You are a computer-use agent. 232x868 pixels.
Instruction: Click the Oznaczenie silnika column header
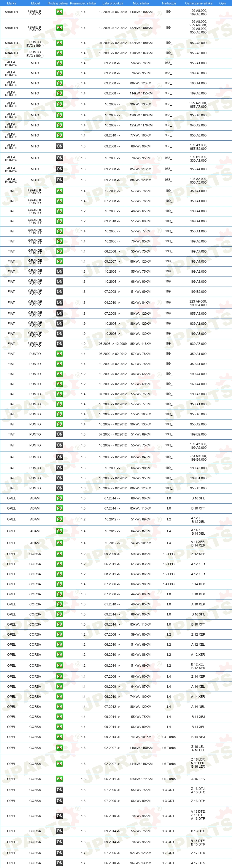click(198, 3)
